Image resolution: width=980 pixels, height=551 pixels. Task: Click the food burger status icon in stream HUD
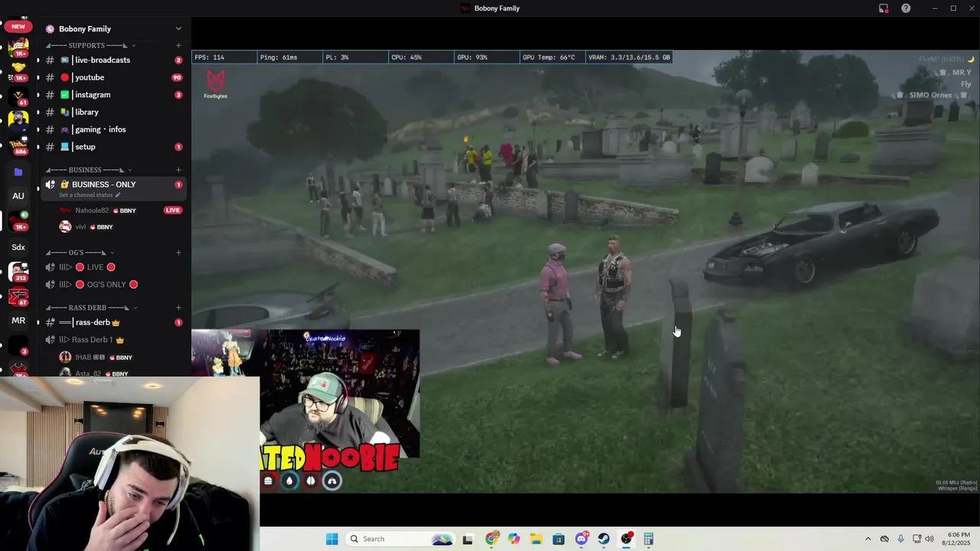(x=268, y=481)
